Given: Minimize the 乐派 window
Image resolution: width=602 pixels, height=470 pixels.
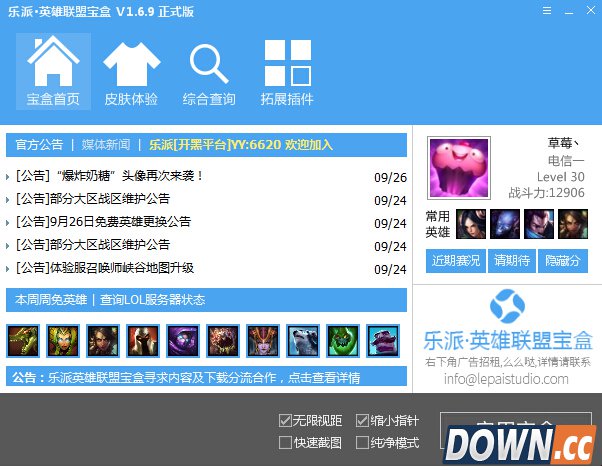Looking at the screenshot, I should (569, 12).
